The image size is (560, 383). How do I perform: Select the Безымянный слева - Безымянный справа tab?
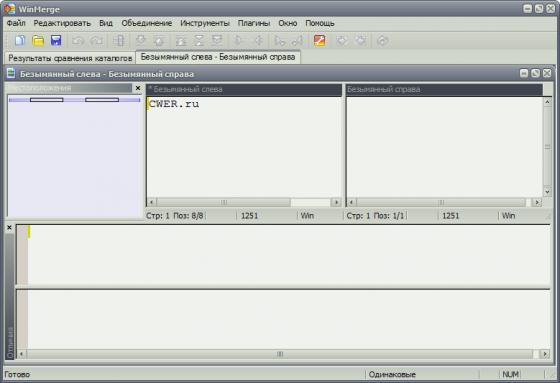(218, 57)
